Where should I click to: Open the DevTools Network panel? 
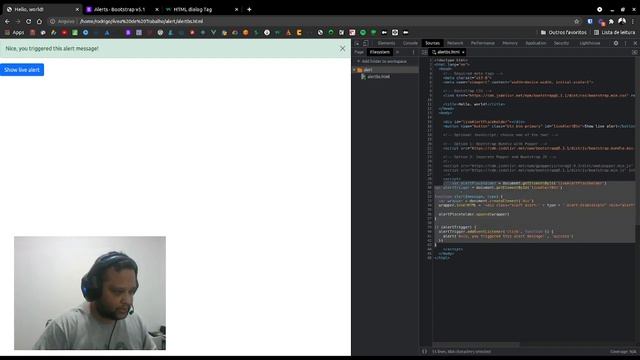click(x=455, y=43)
